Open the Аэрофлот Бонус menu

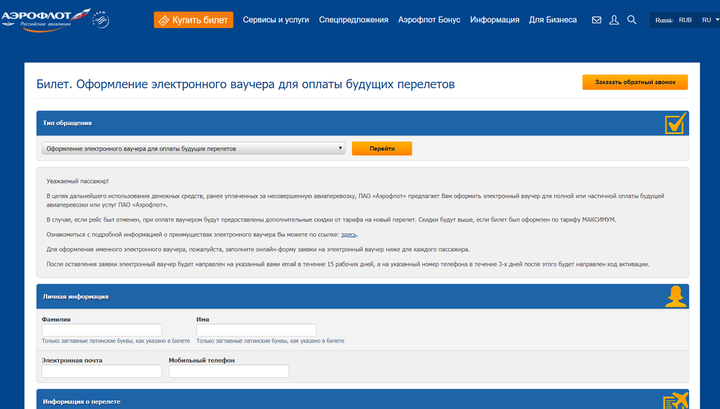pyautogui.click(x=429, y=20)
